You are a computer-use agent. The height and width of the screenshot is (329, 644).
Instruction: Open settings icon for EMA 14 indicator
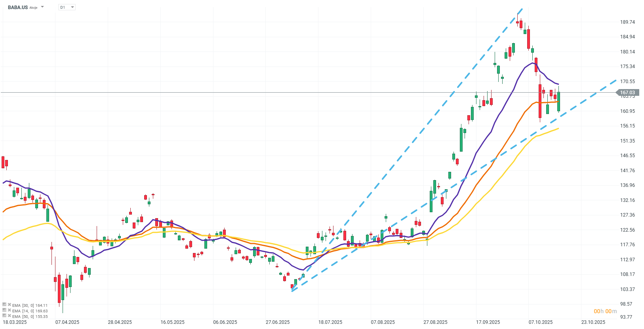4,310
